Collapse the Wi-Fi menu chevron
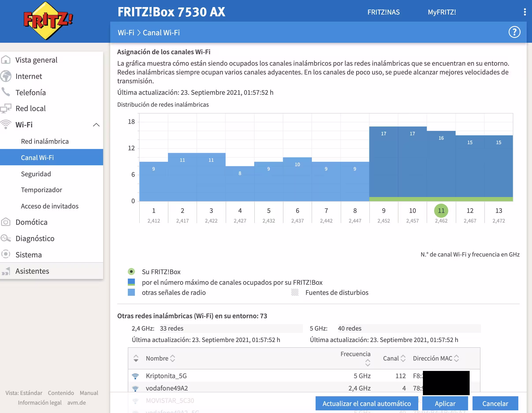The height and width of the screenshot is (413, 532). 96,125
